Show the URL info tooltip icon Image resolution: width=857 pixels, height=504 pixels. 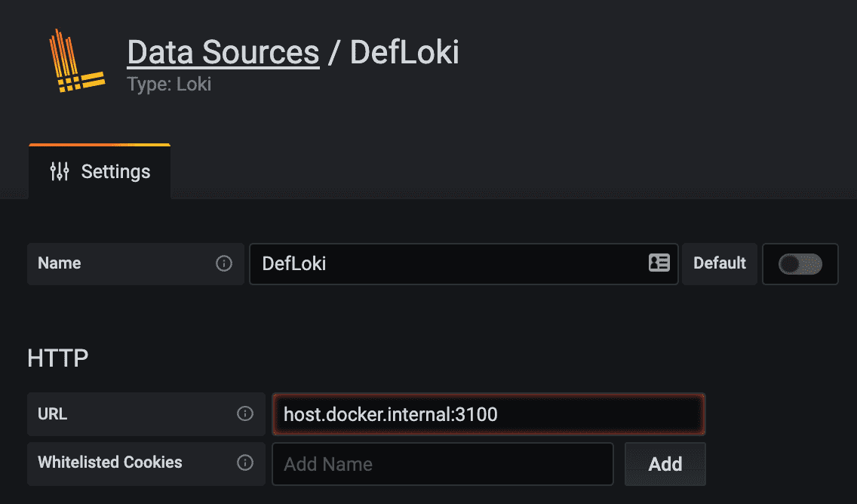244,413
